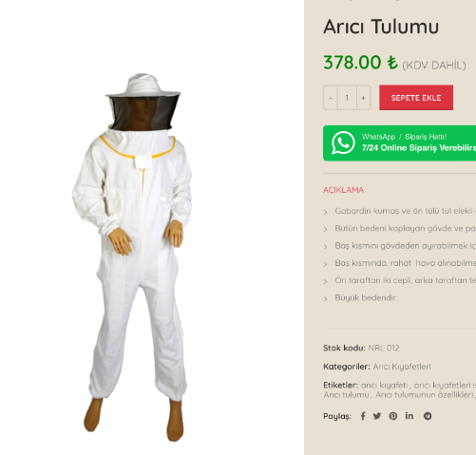The image size is (476, 455).
Task: Click the Arıcı Tulumu product title
Action: tap(381, 27)
